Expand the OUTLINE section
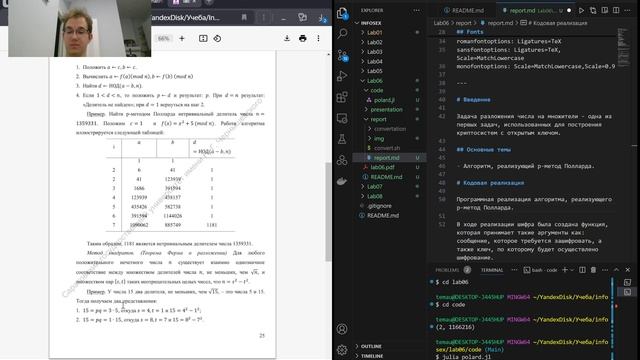This screenshot has height=360, width=640. point(390,346)
